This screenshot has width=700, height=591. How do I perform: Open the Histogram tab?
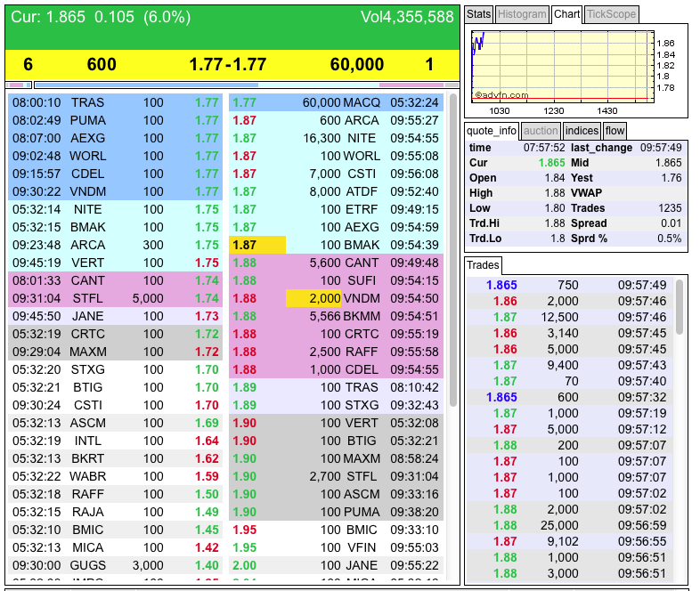pyautogui.click(x=522, y=14)
